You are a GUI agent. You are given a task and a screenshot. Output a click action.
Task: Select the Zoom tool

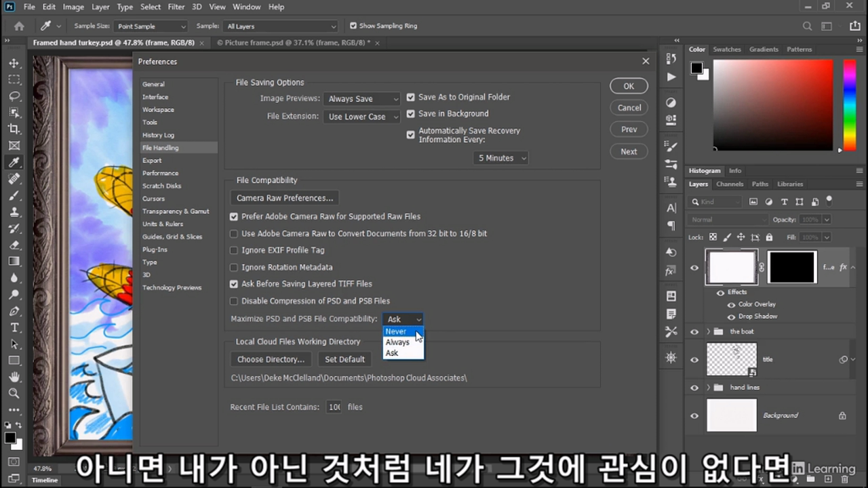pos(14,393)
